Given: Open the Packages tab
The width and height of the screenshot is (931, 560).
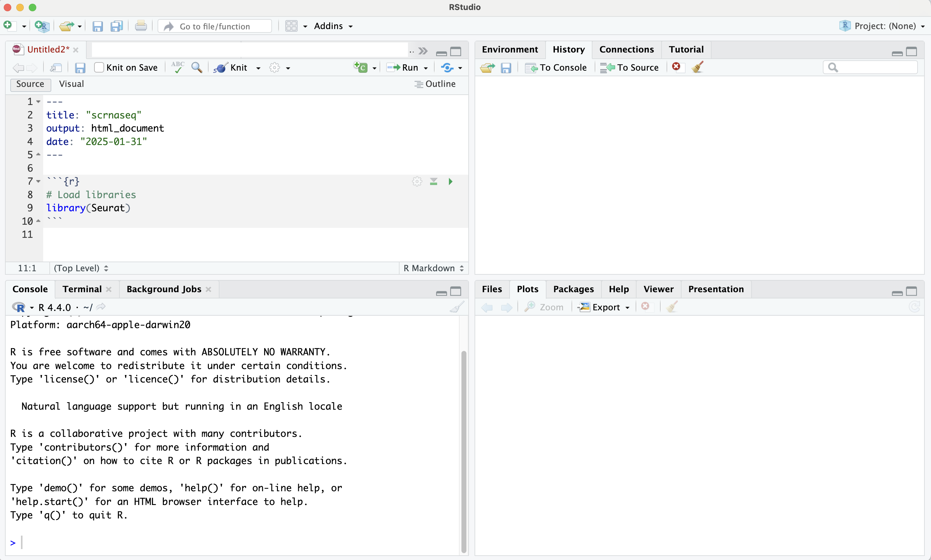Looking at the screenshot, I should click(x=573, y=289).
